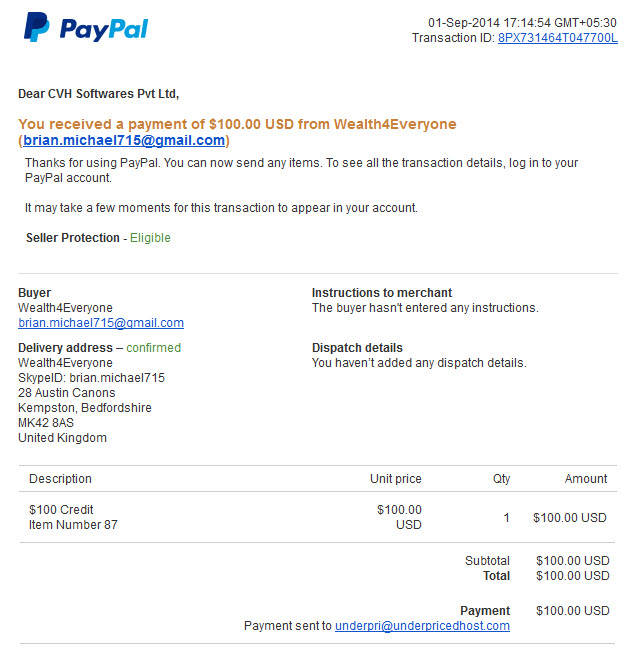Screen dimensions: 637x652
Task: Select the $100 Credit item description
Action: coord(61,509)
